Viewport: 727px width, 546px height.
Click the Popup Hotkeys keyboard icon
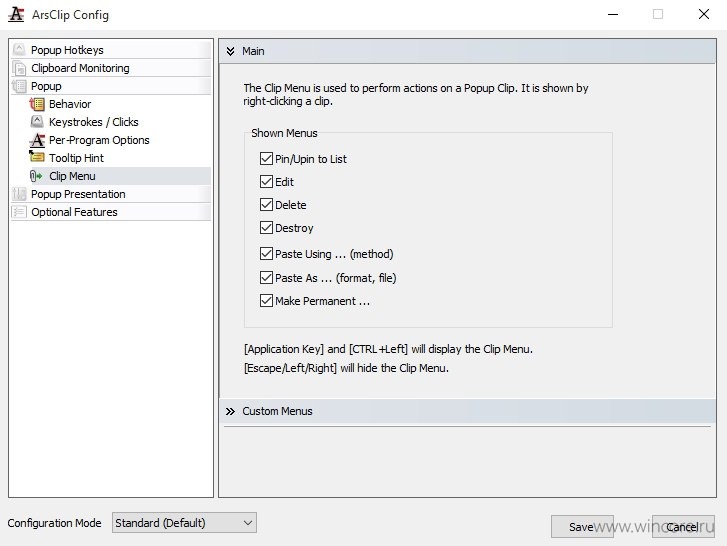click(19, 50)
